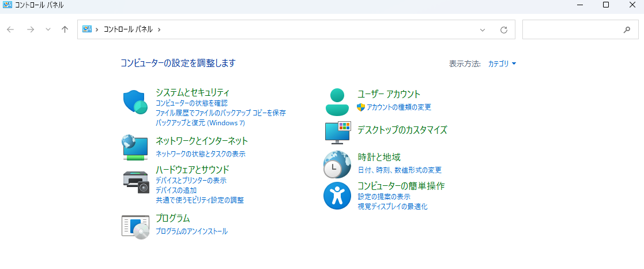The height and width of the screenshot is (269, 644).
Task: Open ハードウェアとサウンド category heading
Action: click(x=192, y=170)
